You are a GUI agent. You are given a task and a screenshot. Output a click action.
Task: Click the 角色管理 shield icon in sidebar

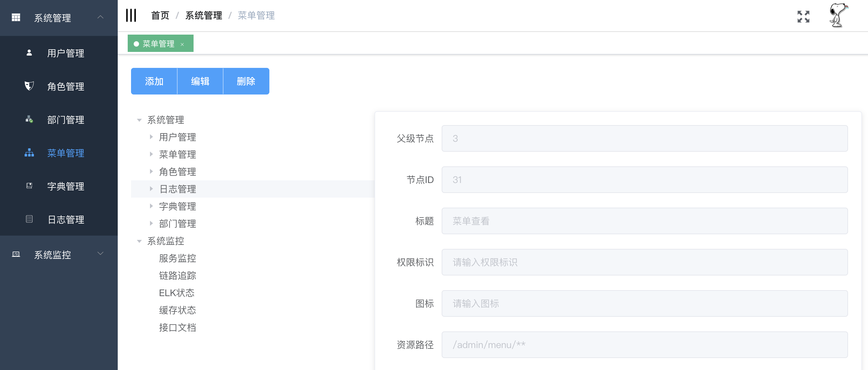pyautogui.click(x=29, y=86)
